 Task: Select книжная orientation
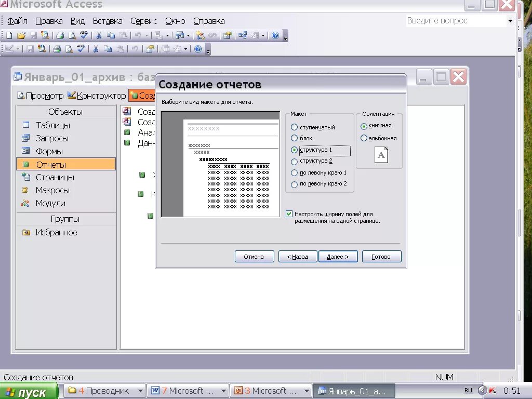coord(364,126)
